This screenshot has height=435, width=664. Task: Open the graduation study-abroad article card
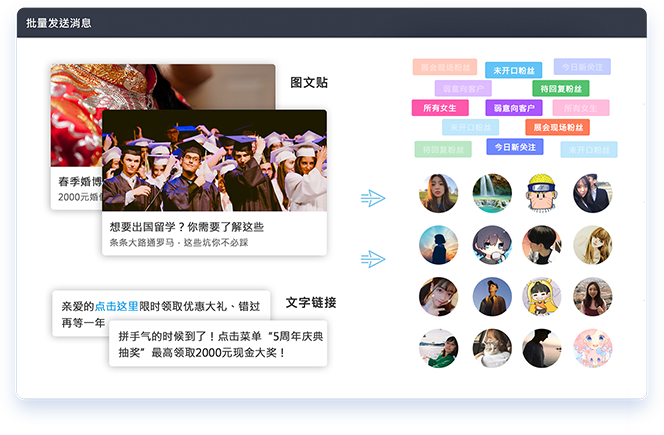(214, 180)
